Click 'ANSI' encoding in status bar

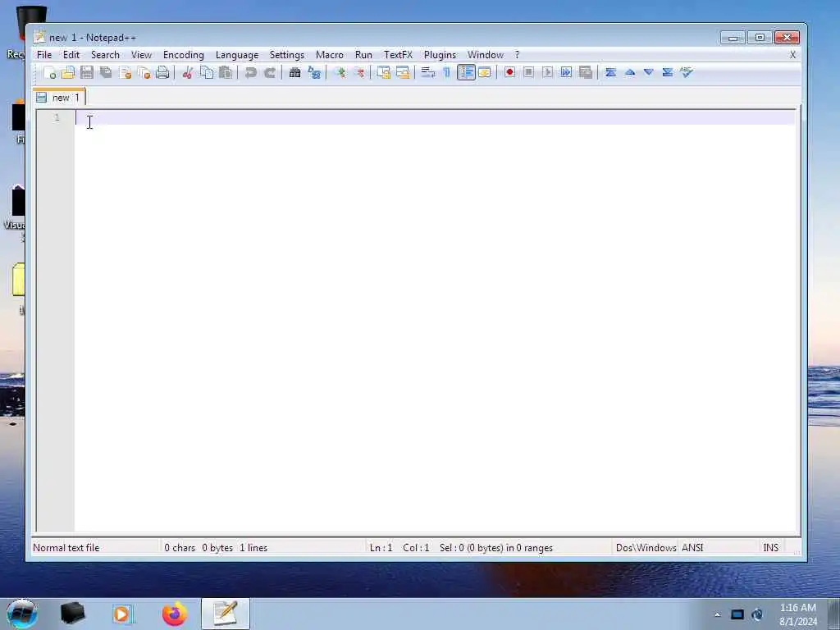click(692, 547)
